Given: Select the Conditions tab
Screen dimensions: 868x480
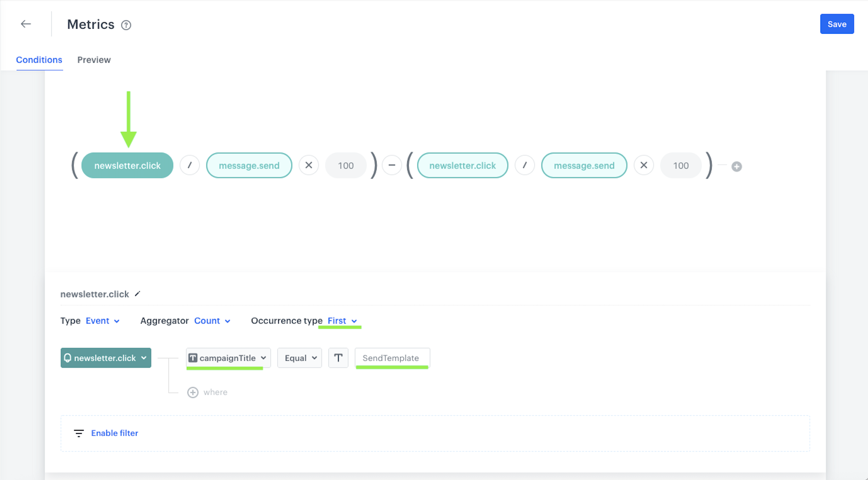Looking at the screenshot, I should point(39,60).
